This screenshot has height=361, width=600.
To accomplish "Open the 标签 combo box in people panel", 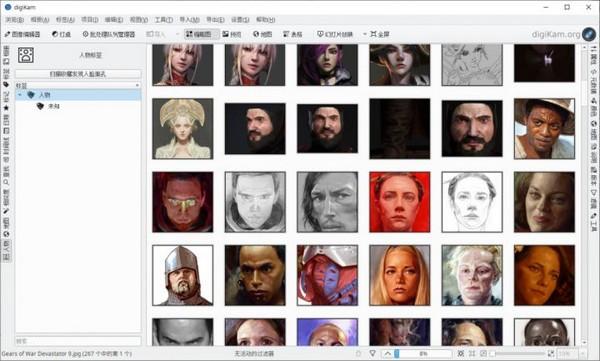I will tap(78, 85).
